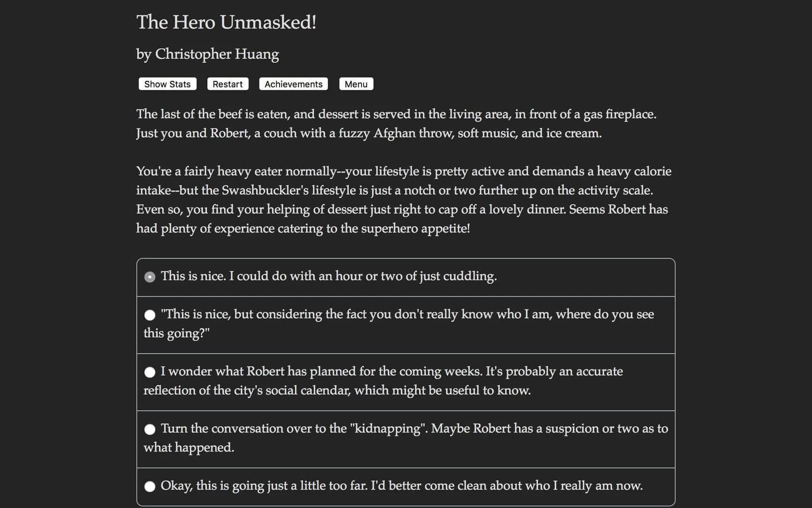Viewport: 812px width, 508px height.
Task: Restart the game
Action: (x=227, y=84)
